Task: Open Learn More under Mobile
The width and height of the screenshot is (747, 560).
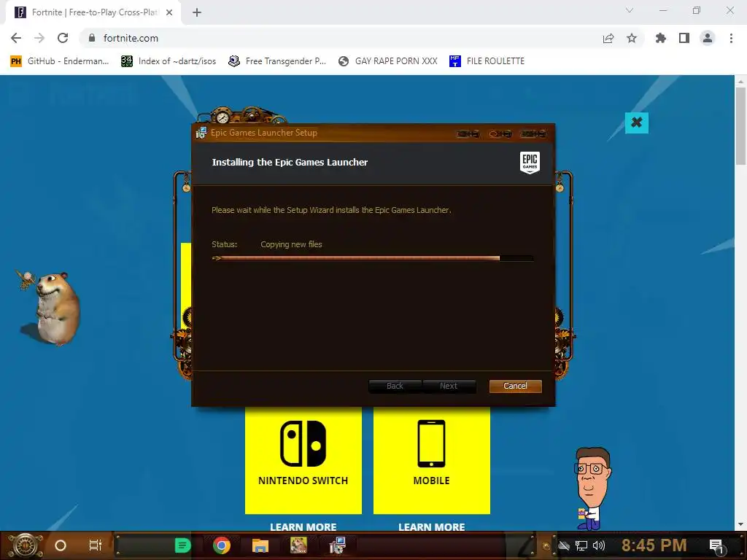Action: tap(432, 526)
